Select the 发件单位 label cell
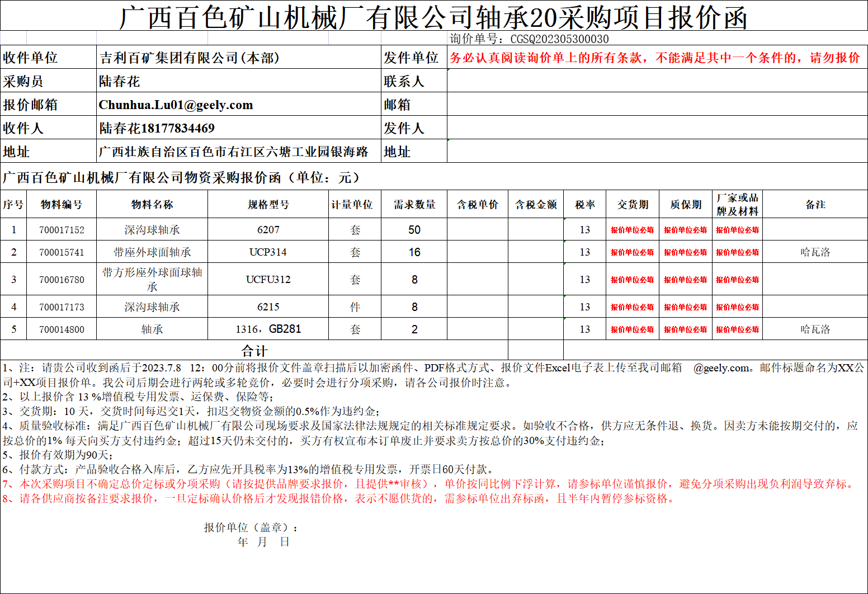Viewport: 868px width, 594px height. tap(414, 58)
